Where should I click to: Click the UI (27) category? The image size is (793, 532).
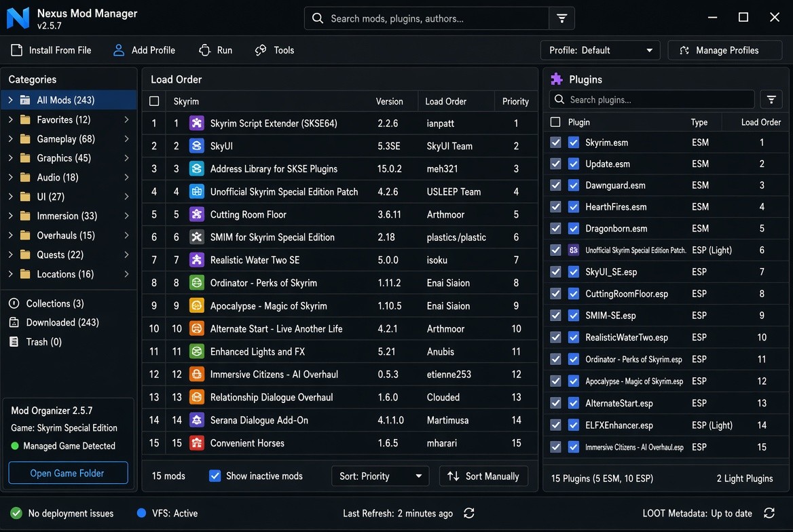pyautogui.click(x=69, y=197)
